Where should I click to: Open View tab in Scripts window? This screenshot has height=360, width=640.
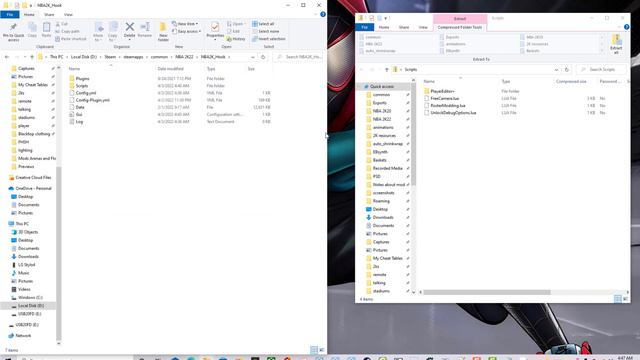click(423, 27)
